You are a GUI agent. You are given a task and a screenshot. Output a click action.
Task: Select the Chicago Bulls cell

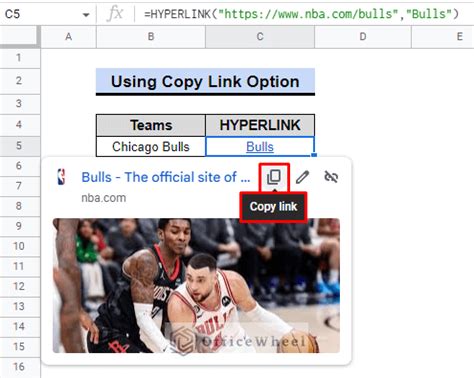click(151, 147)
